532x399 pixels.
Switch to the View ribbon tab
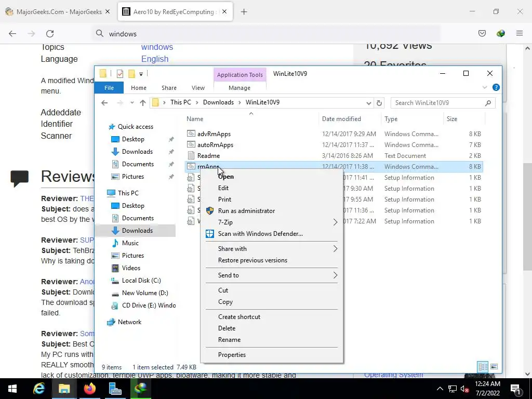198,87
